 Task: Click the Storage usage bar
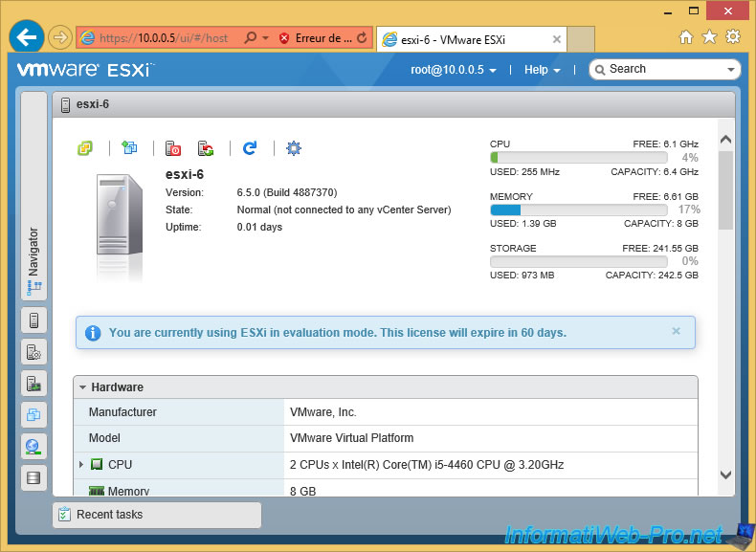coord(579,261)
